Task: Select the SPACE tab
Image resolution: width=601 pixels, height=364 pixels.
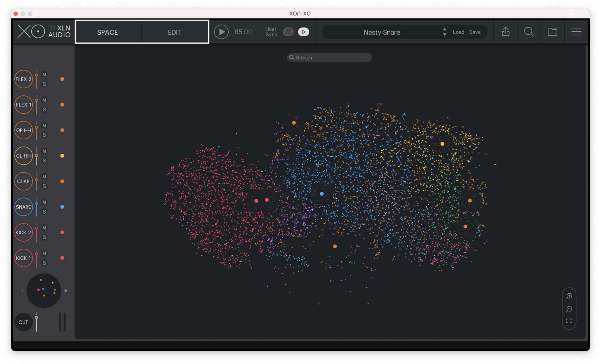Action: (x=107, y=32)
